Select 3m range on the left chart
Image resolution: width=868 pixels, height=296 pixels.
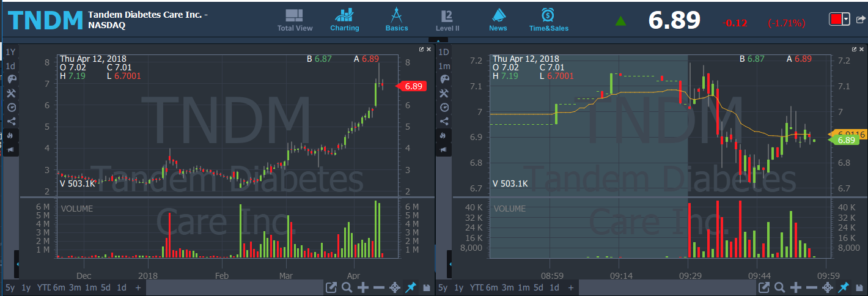75,287
